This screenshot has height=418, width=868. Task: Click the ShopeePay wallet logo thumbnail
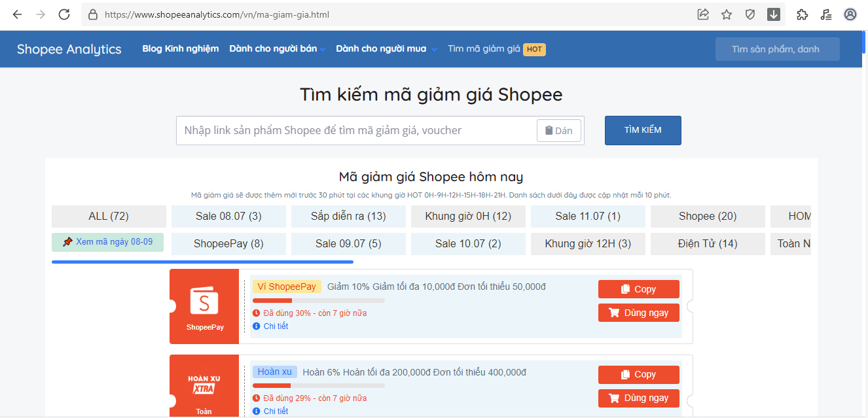tap(204, 302)
